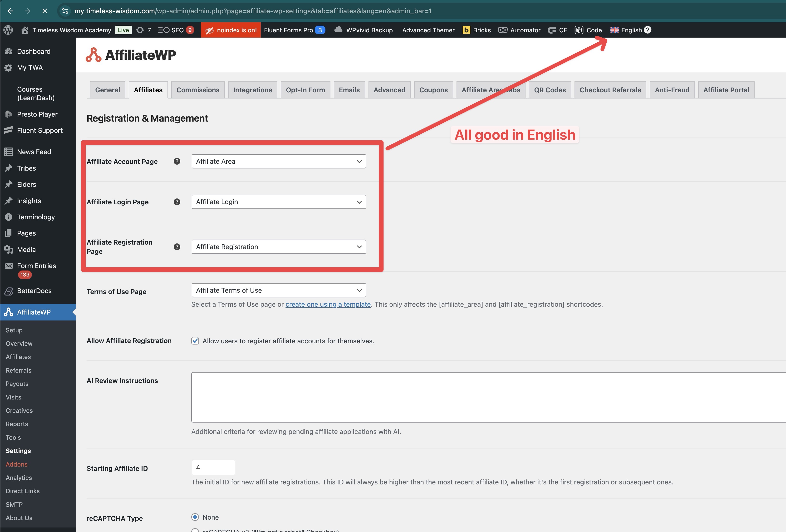This screenshot has width=786, height=532.
Task: Open Payouts in AffiliateWP submenu
Action: [x=17, y=384]
